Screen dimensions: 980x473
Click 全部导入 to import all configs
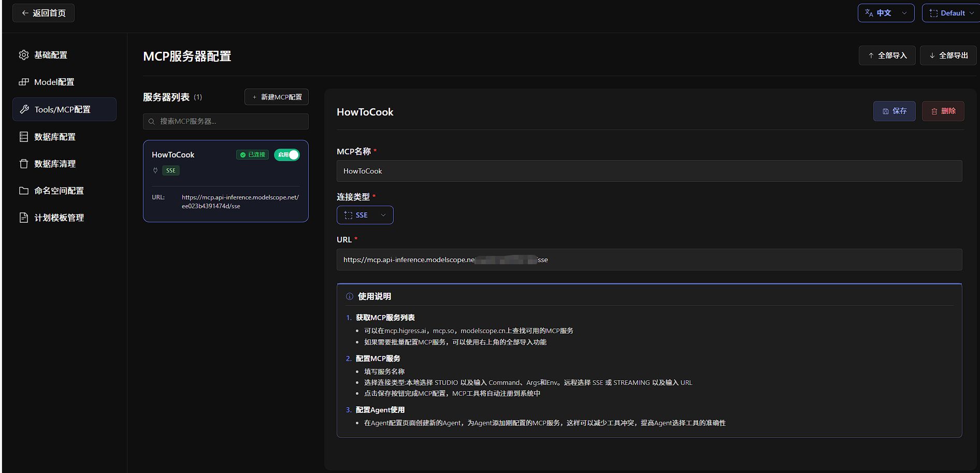(x=887, y=55)
